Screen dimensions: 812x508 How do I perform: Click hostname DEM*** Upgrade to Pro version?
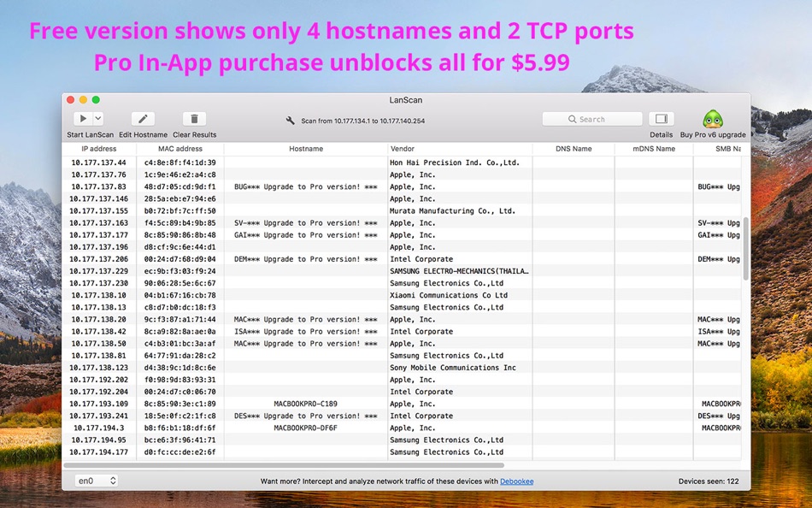coord(305,259)
